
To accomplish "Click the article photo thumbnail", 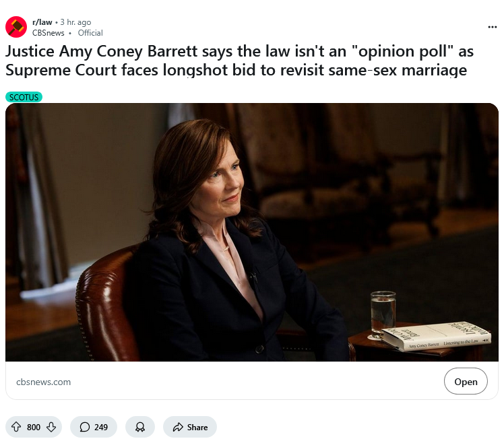I will coord(252,232).
